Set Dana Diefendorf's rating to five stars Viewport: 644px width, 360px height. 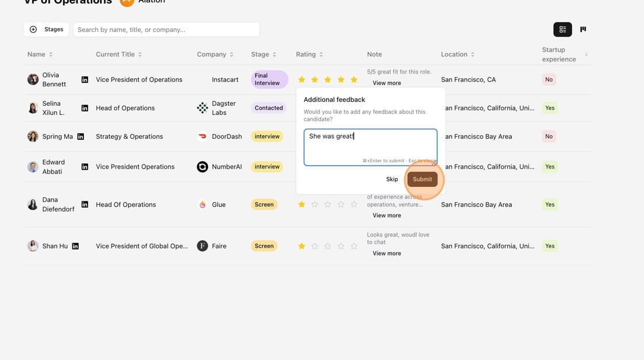[354, 204]
